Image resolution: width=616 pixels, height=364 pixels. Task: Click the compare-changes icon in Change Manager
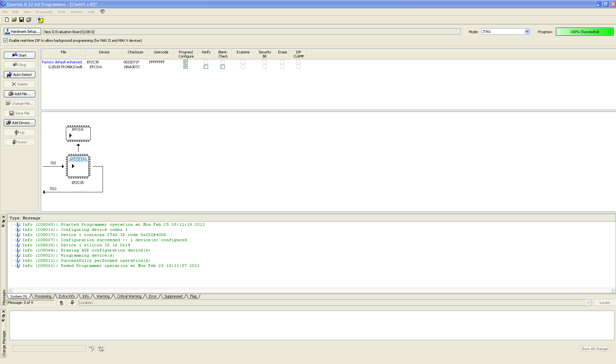tap(101, 349)
